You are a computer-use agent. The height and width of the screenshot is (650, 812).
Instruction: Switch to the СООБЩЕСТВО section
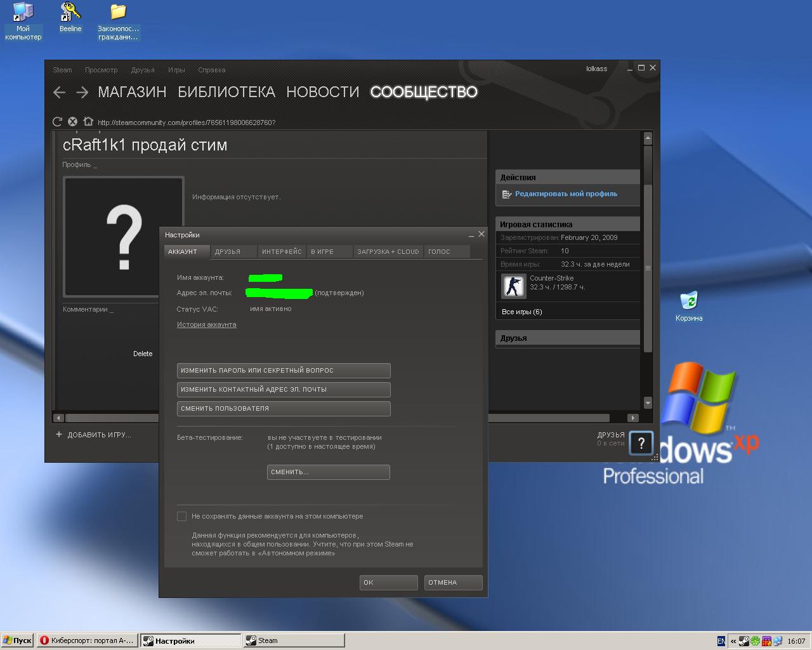424,92
